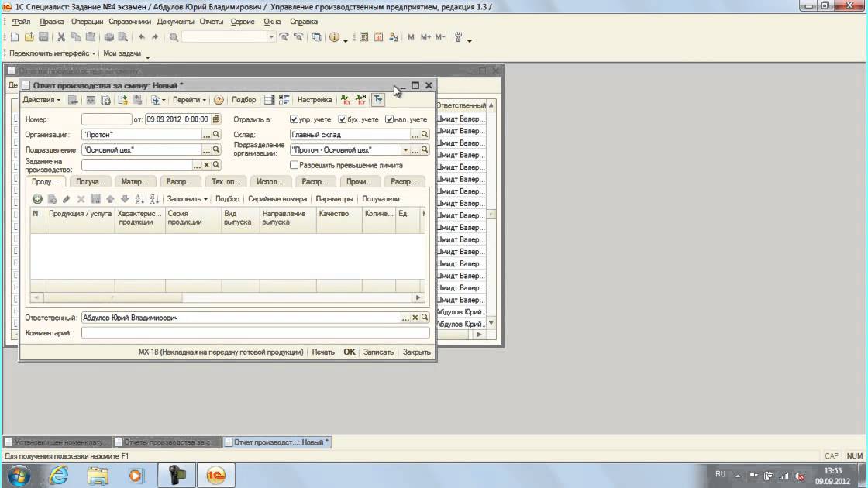Open the Заполнить dropdown
The width and height of the screenshot is (868, 488).
[187, 199]
